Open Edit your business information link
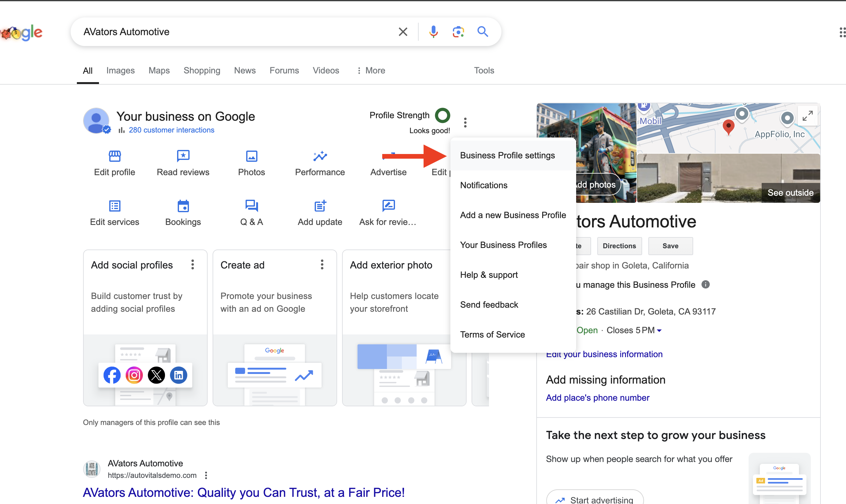The height and width of the screenshot is (504, 846). [x=604, y=354]
